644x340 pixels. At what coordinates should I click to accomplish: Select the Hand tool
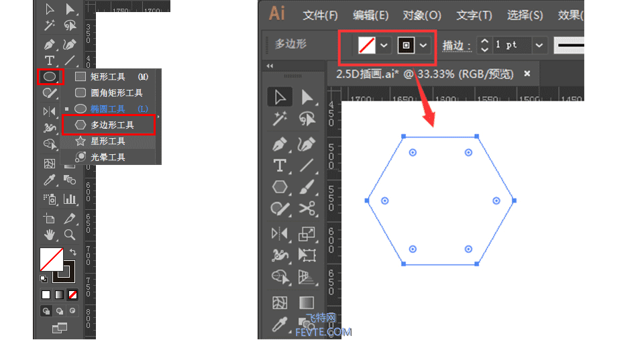(49, 235)
